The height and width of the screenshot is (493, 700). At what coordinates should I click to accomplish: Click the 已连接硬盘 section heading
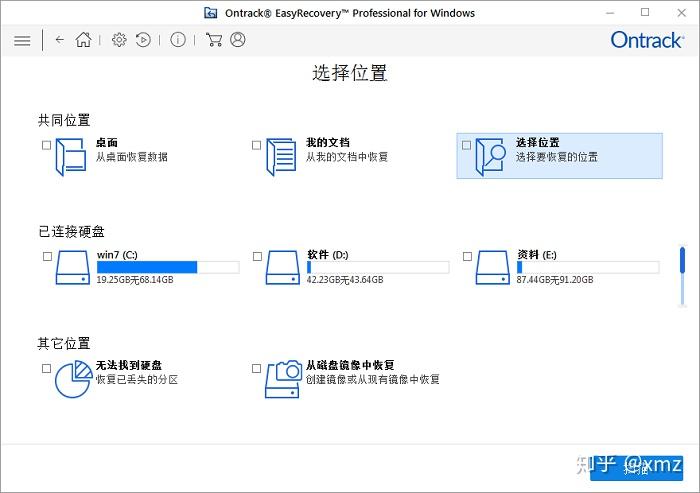point(71,231)
